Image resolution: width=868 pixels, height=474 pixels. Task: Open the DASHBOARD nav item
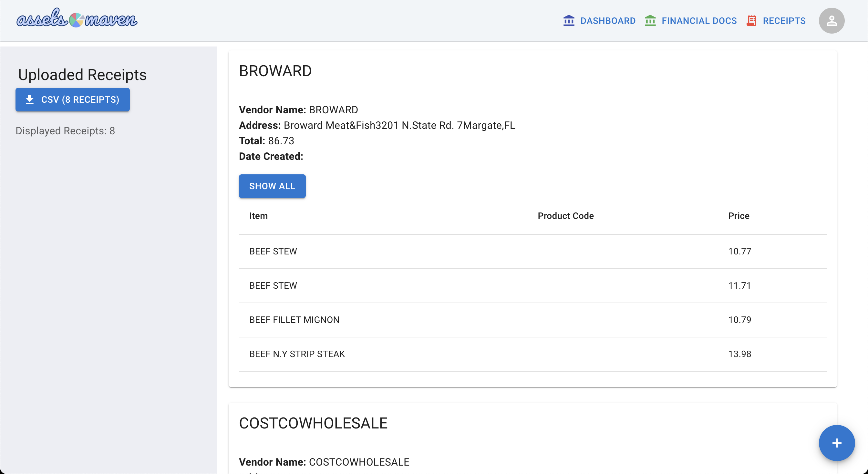point(607,21)
